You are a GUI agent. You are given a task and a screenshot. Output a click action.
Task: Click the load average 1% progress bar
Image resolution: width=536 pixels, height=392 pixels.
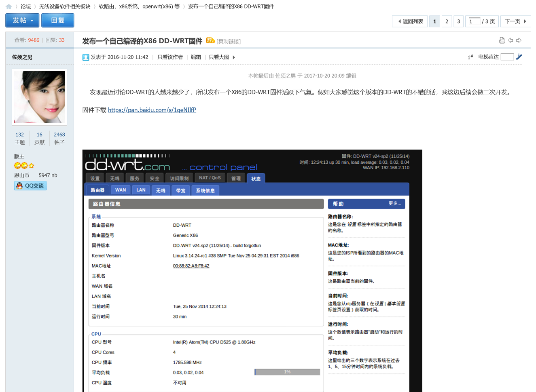(x=287, y=372)
